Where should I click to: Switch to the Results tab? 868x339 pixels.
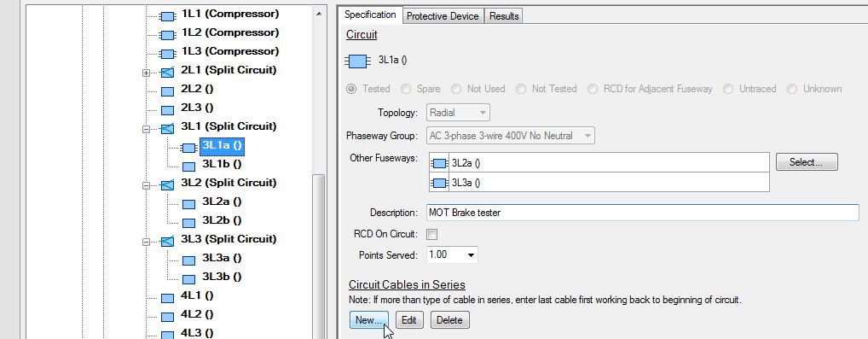pyautogui.click(x=504, y=16)
